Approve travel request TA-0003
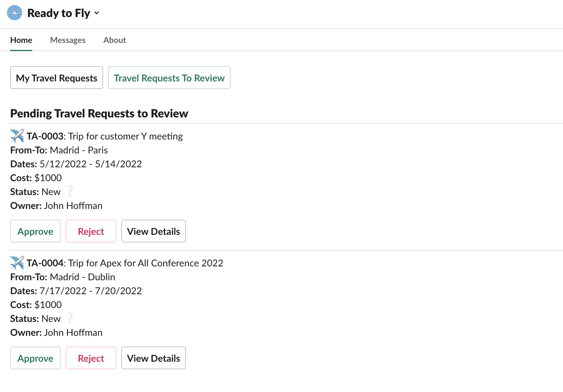The width and height of the screenshot is (563, 392). pyautogui.click(x=35, y=231)
